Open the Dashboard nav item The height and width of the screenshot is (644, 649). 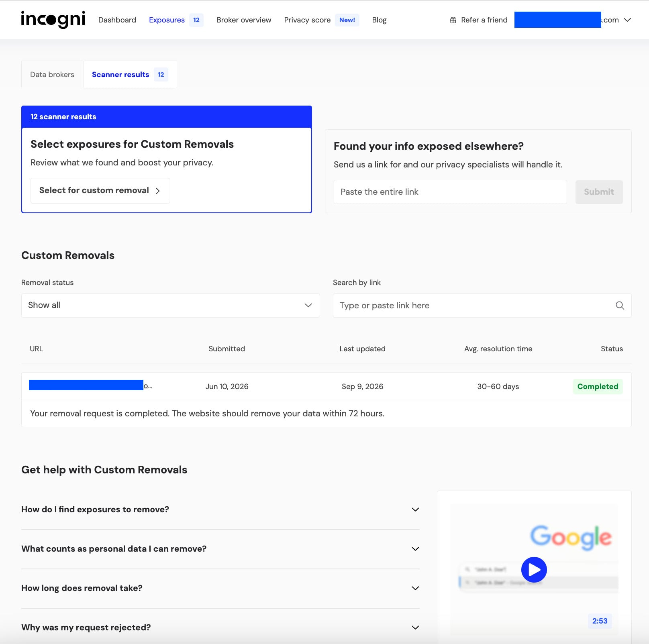click(x=117, y=20)
